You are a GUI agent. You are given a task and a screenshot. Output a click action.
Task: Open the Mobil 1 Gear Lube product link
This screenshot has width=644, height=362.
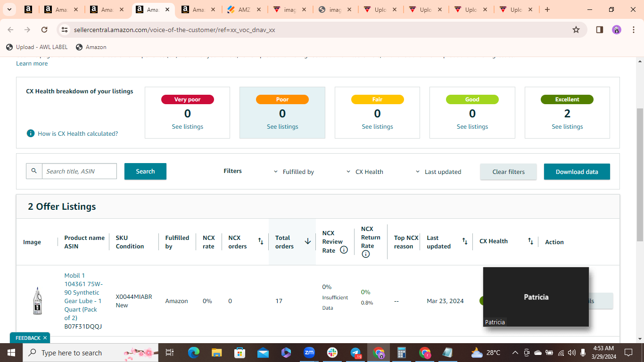coord(83,296)
